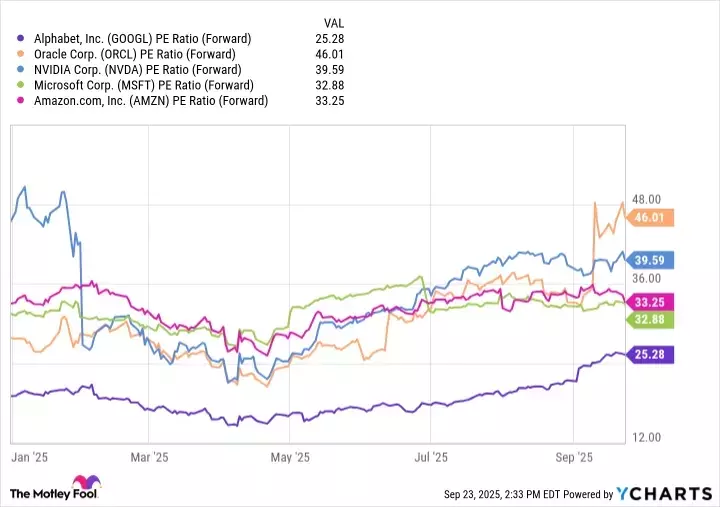
Task: Click the Jul '25 x-axis label
Action: coord(430,455)
